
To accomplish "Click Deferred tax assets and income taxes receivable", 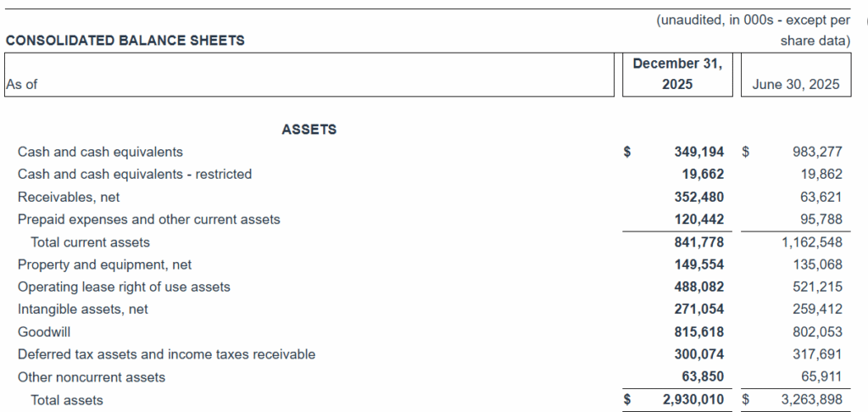I will (166, 354).
